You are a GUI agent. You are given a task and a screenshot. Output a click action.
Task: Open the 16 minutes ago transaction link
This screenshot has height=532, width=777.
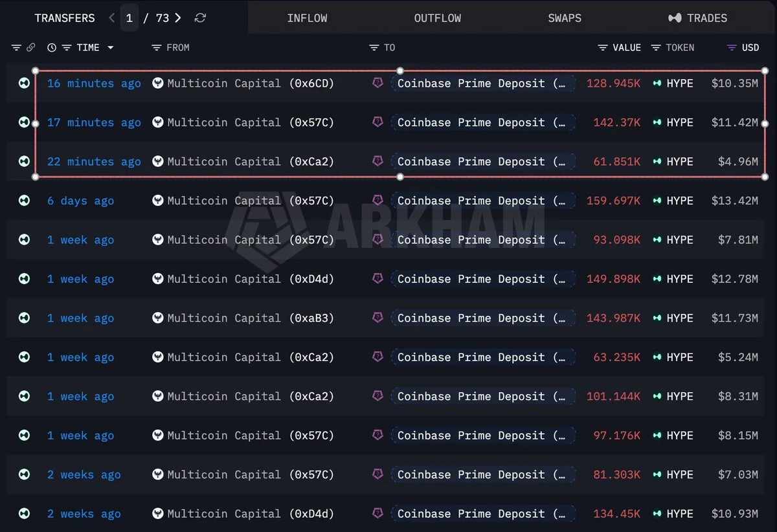point(94,83)
